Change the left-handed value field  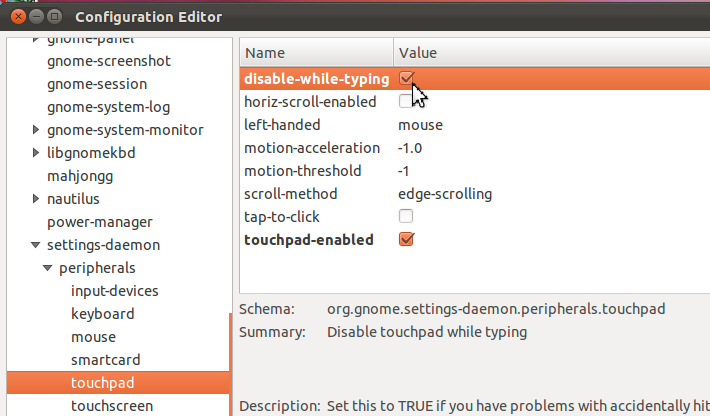click(420, 125)
